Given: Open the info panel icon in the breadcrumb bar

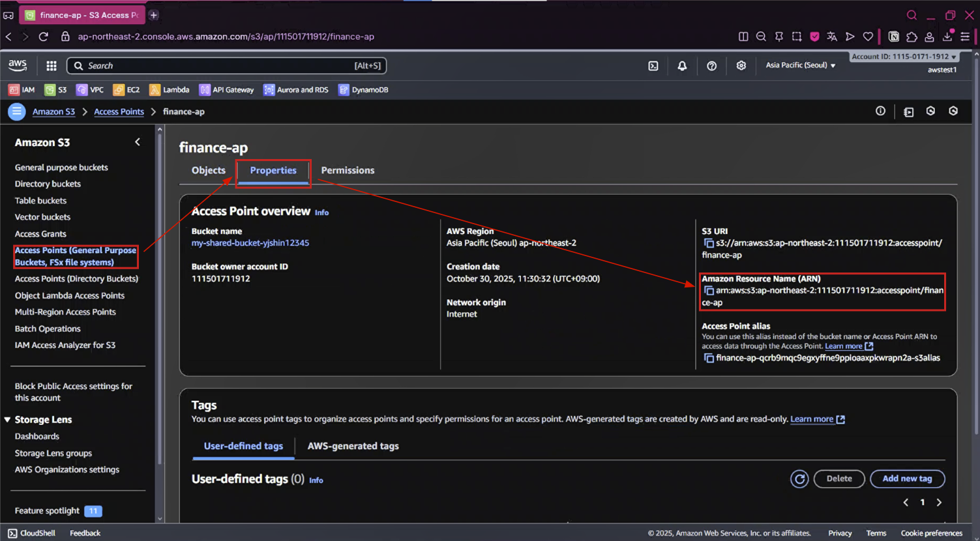Looking at the screenshot, I should 880,111.
